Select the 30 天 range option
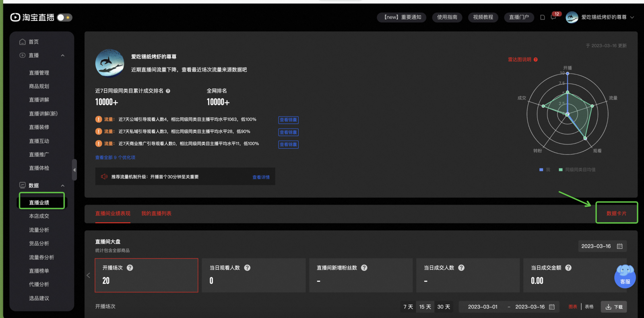The height and width of the screenshot is (318, 644). click(x=444, y=307)
